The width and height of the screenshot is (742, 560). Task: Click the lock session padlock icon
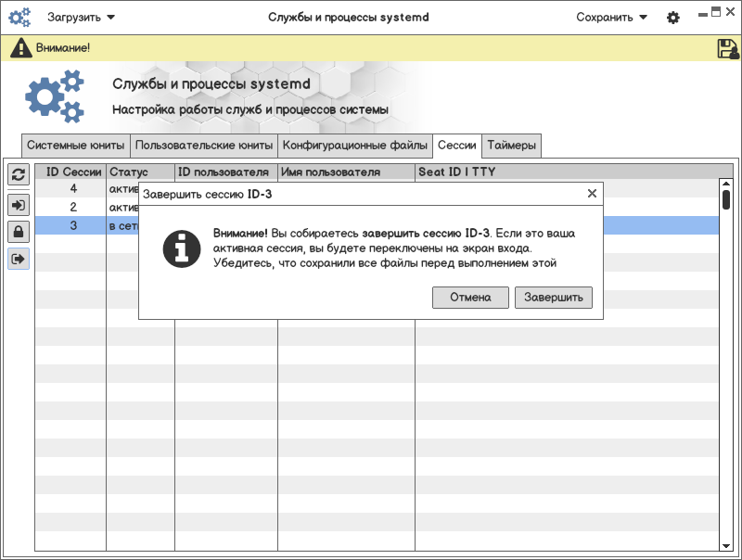pos(18,231)
